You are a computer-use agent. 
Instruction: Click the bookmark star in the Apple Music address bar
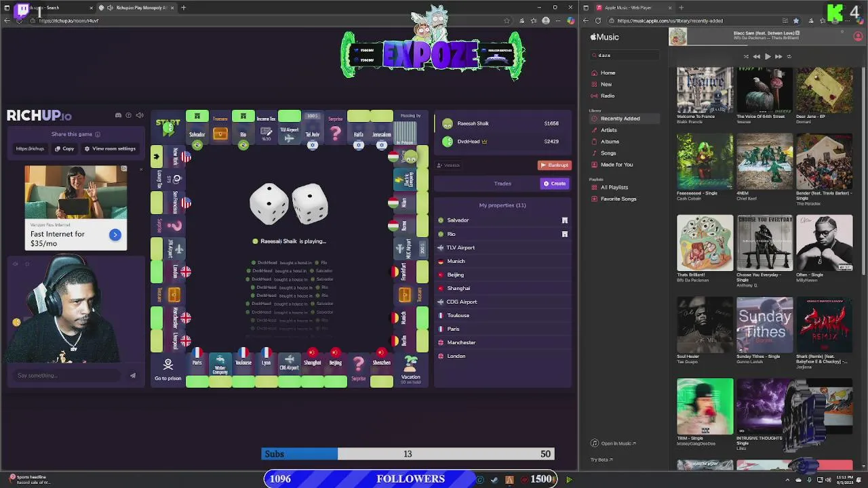tap(796, 20)
